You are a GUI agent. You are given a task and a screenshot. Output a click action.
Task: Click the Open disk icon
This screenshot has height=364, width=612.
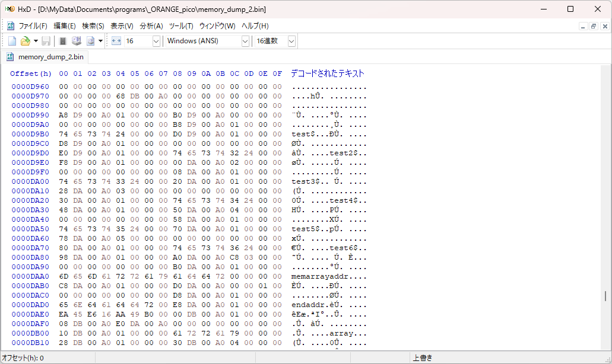click(x=77, y=41)
